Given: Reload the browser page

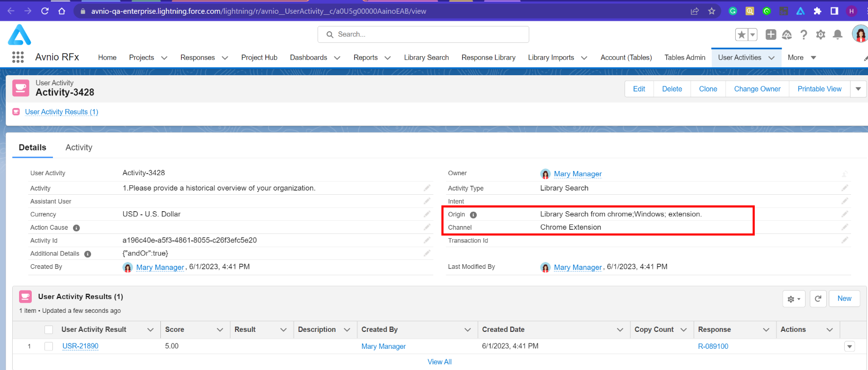Looking at the screenshot, I should (45, 11).
